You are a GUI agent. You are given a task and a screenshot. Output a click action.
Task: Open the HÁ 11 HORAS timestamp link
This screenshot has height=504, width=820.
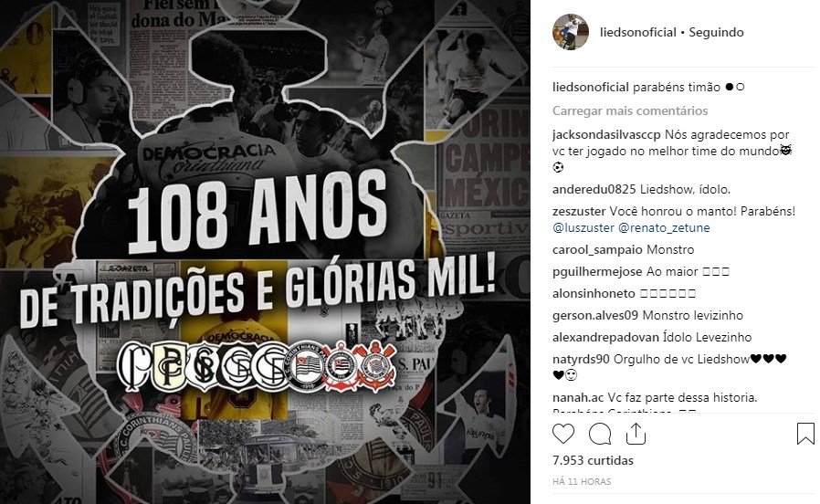tap(582, 481)
